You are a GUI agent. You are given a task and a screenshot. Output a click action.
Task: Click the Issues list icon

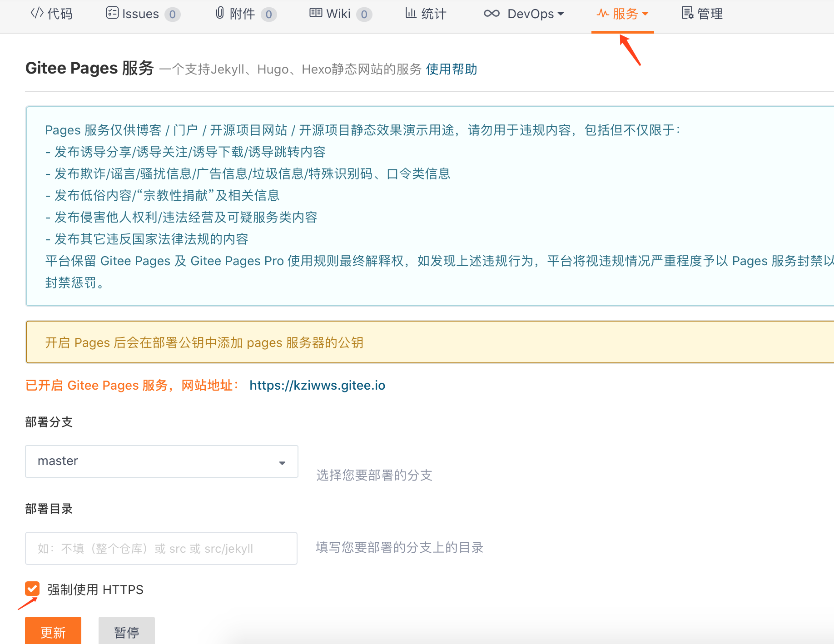pos(112,13)
